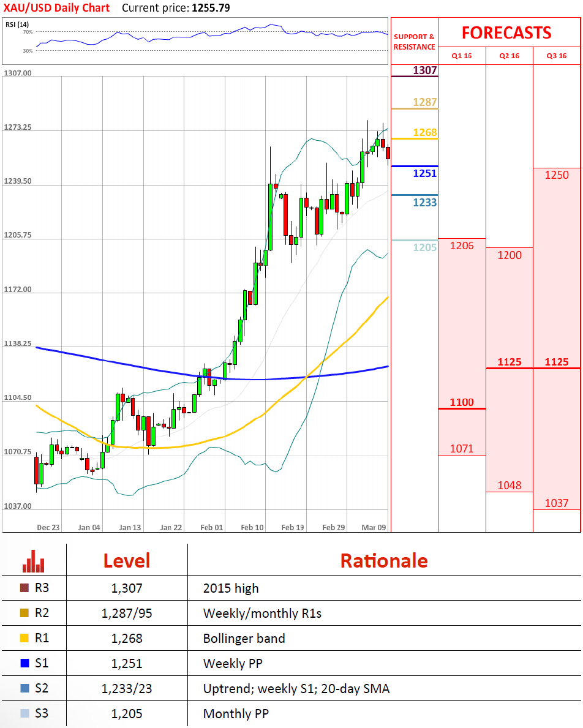
Task: Click the Feb 10 date on chart axis
Action: click(x=253, y=527)
